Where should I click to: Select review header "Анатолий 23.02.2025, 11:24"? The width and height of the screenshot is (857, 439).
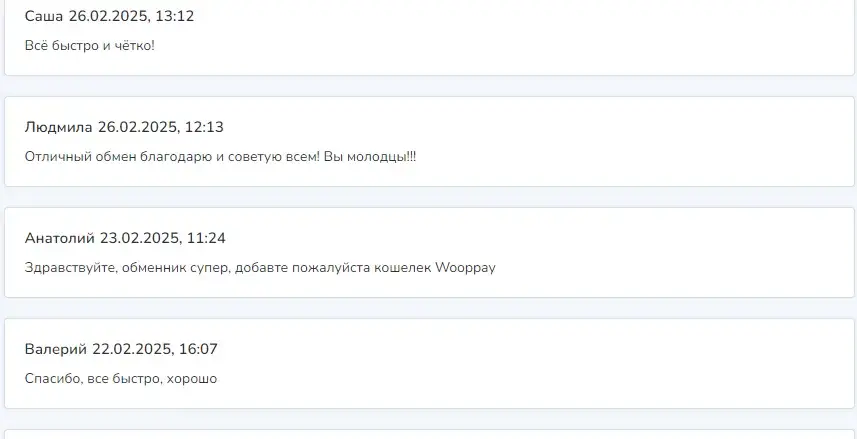click(125, 238)
